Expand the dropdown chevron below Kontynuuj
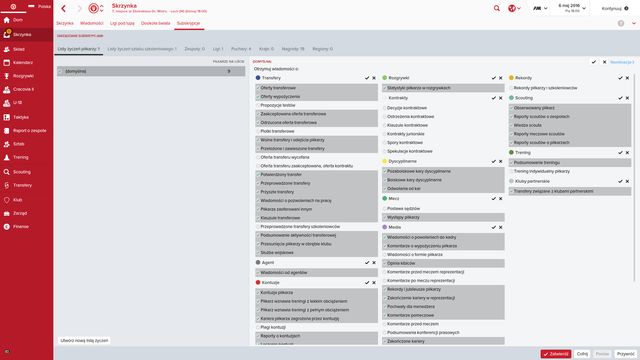The height and width of the screenshot is (360, 640). pyautogui.click(x=634, y=23)
